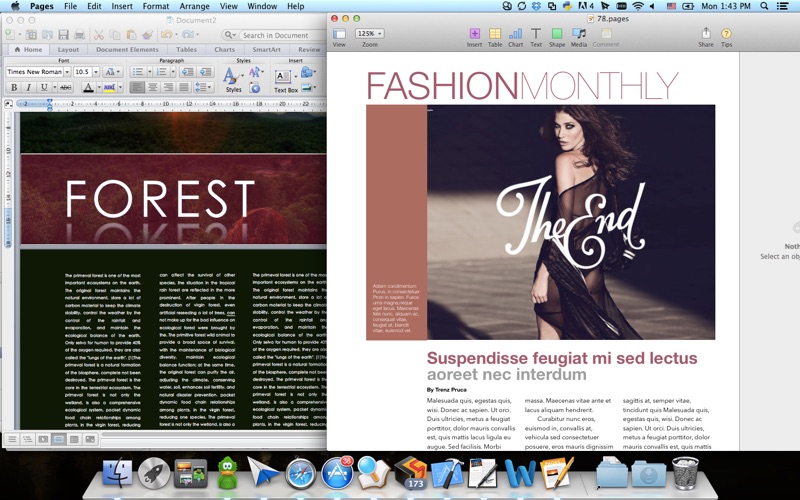Align text right in Word
Viewport: 800px width, 500px height.
pos(167,88)
